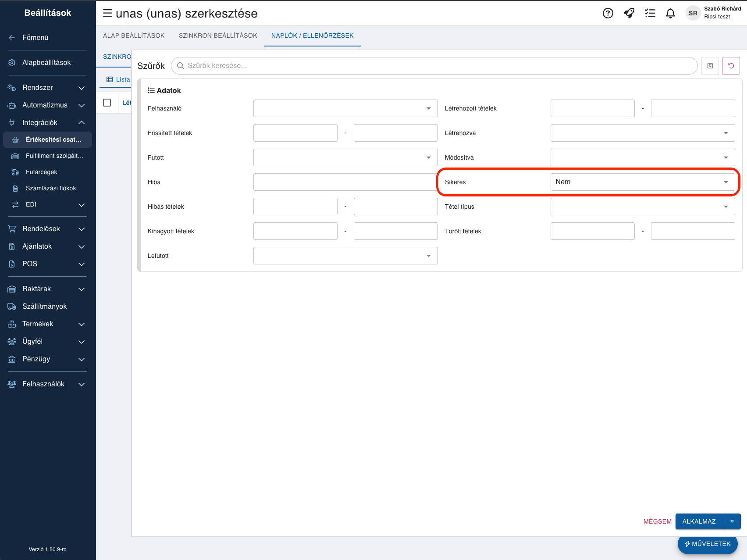The width and height of the screenshot is (747, 560).
Task: Click the second Törölt tételek input
Action: pyautogui.click(x=693, y=231)
